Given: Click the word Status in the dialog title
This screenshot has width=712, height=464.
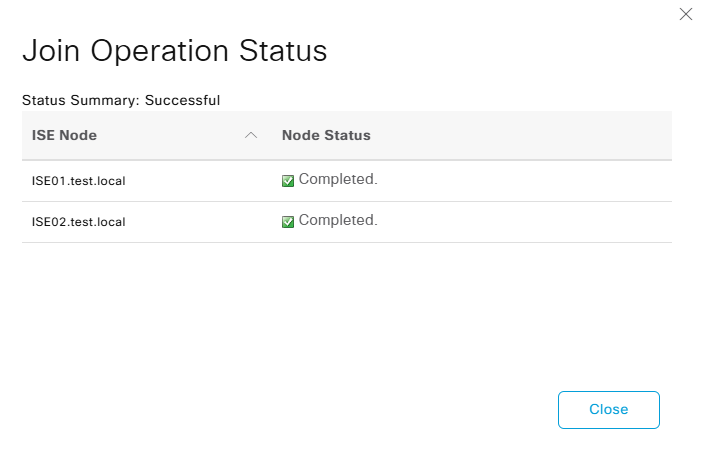Looking at the screenshot, I should 283,50.
